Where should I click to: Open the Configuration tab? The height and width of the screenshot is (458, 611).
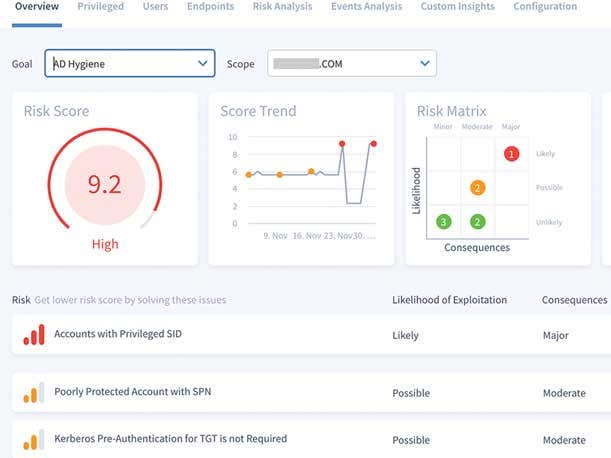click(544, 7)
